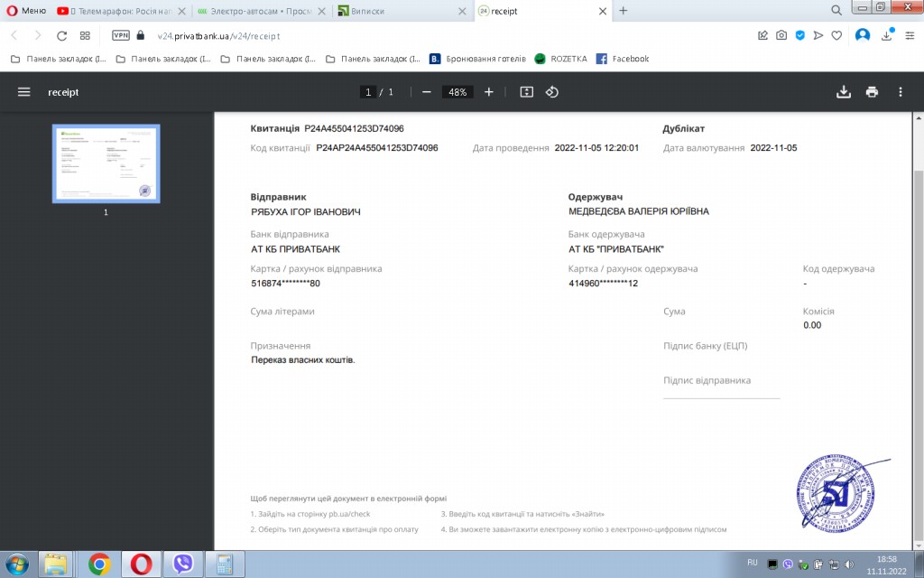Viewport: 924px width, 578px height.
Task: Select the page 1 thumbnail
Action: pyautogui.click(x=106, y=163)
